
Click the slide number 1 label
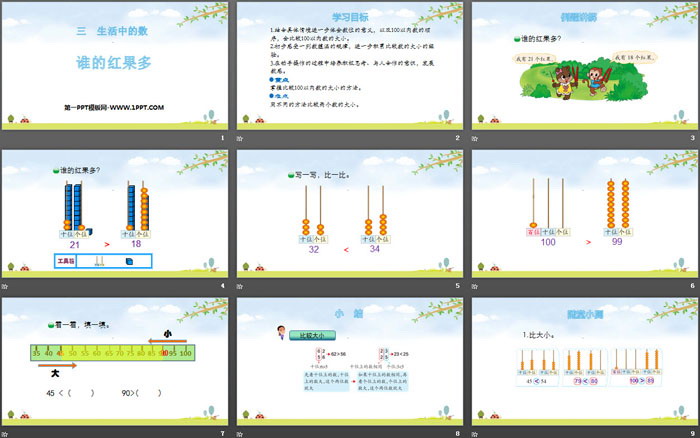(x=222, y=138)
